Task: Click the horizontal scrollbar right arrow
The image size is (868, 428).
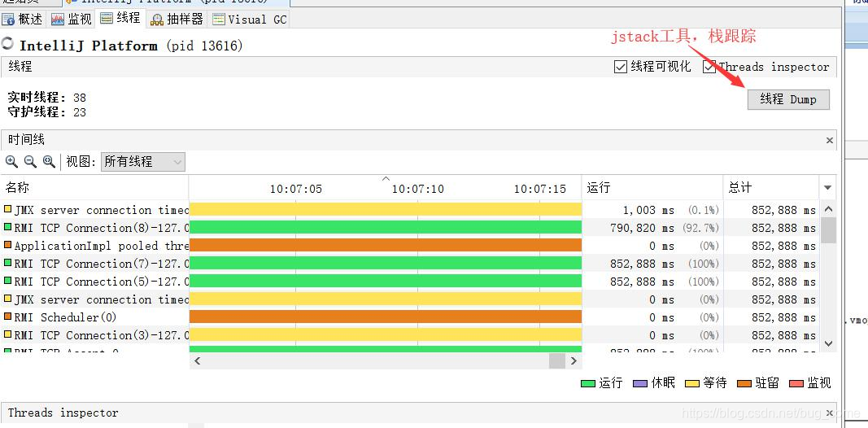Action: [x=574, y=361]
